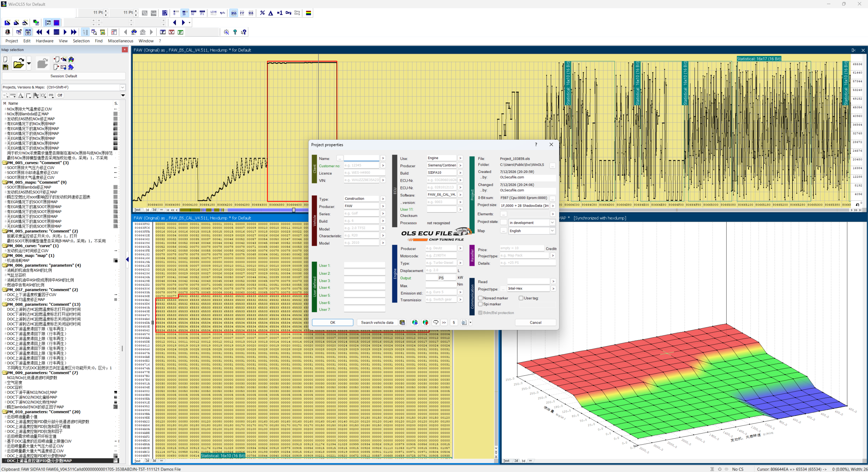Open the Map language English dropdown
The image size is (868, 472).
tap(531, 231)
